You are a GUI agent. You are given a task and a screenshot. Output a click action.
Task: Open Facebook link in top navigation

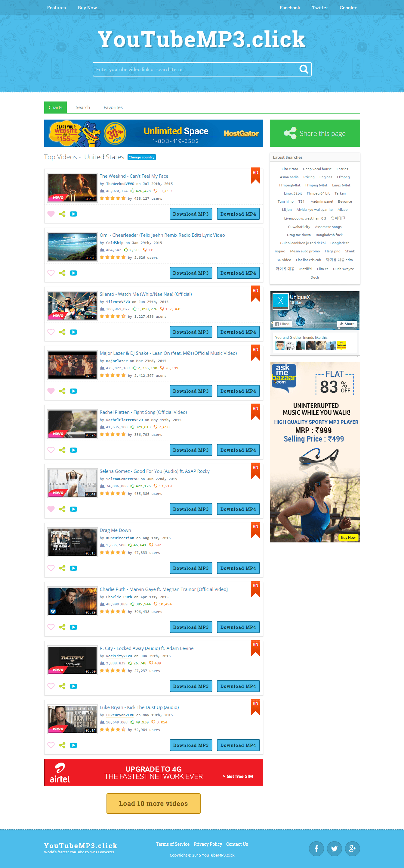(x=289, y=8)
